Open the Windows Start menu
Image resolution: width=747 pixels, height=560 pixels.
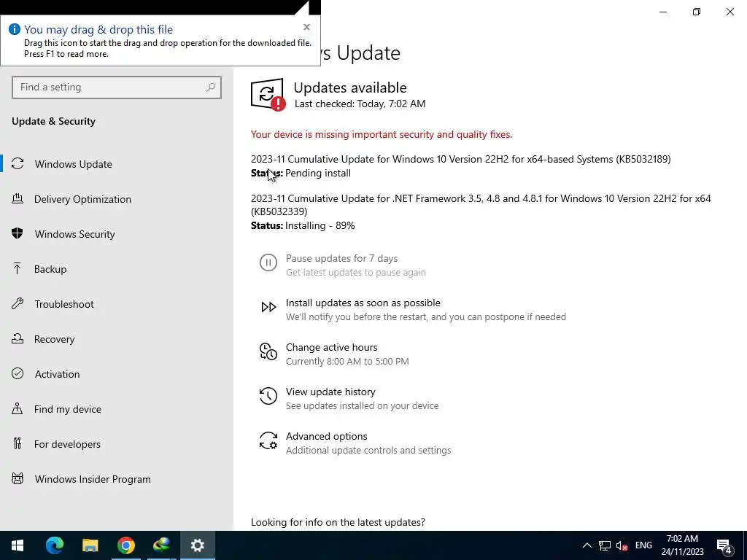(x=18, y=545)
